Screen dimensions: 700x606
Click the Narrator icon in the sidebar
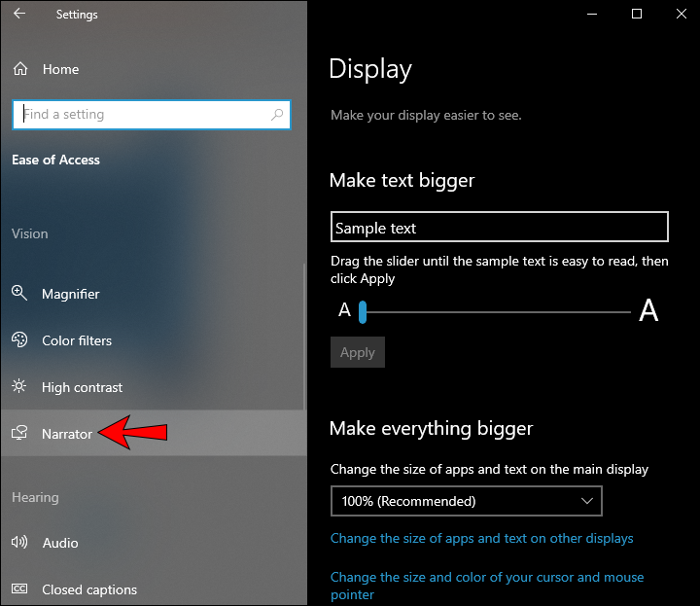coord(19,433)
